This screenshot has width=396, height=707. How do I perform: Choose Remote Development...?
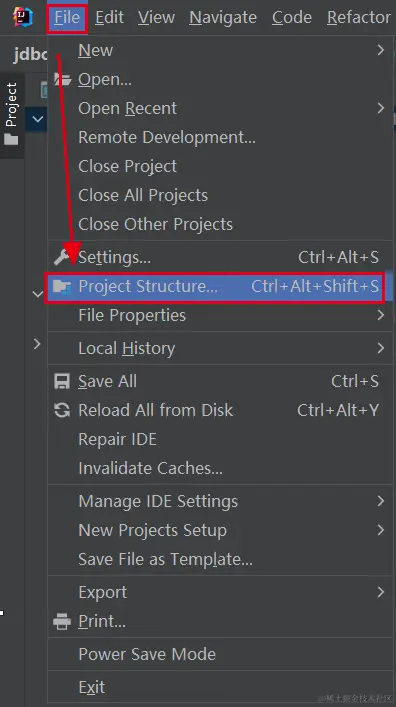167,138
